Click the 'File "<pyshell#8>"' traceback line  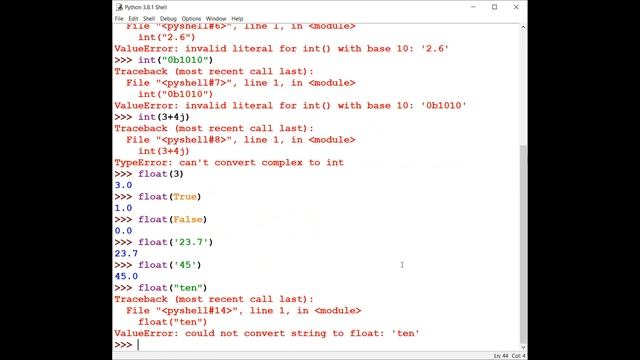click(241, 140)
